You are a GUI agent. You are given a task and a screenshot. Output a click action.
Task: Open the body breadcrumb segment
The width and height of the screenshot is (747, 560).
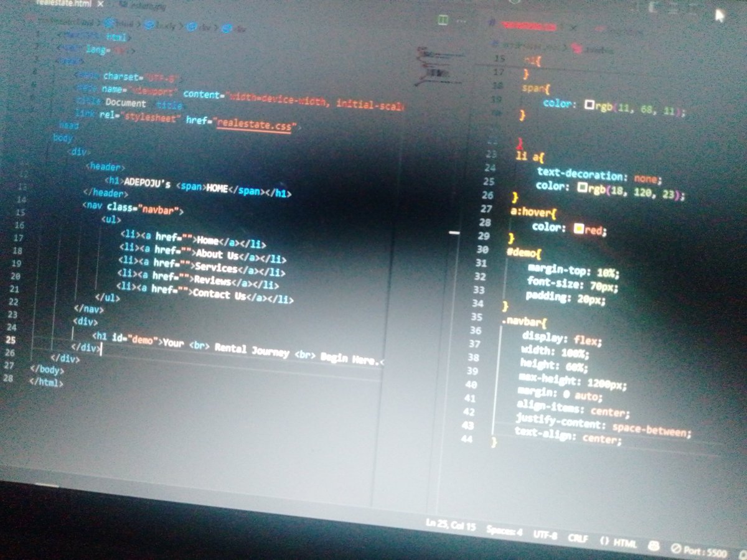(x=161, y=26)
